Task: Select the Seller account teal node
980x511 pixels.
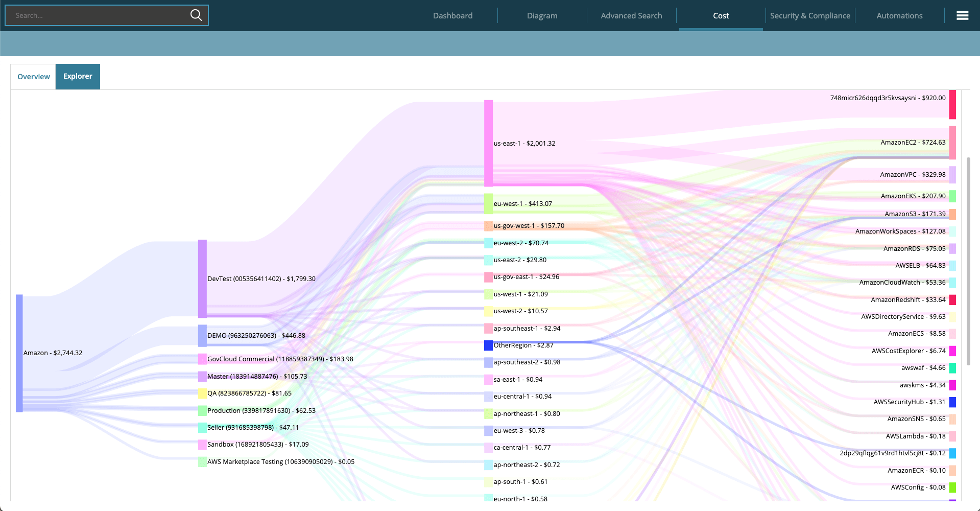Action: pos(202,428)
